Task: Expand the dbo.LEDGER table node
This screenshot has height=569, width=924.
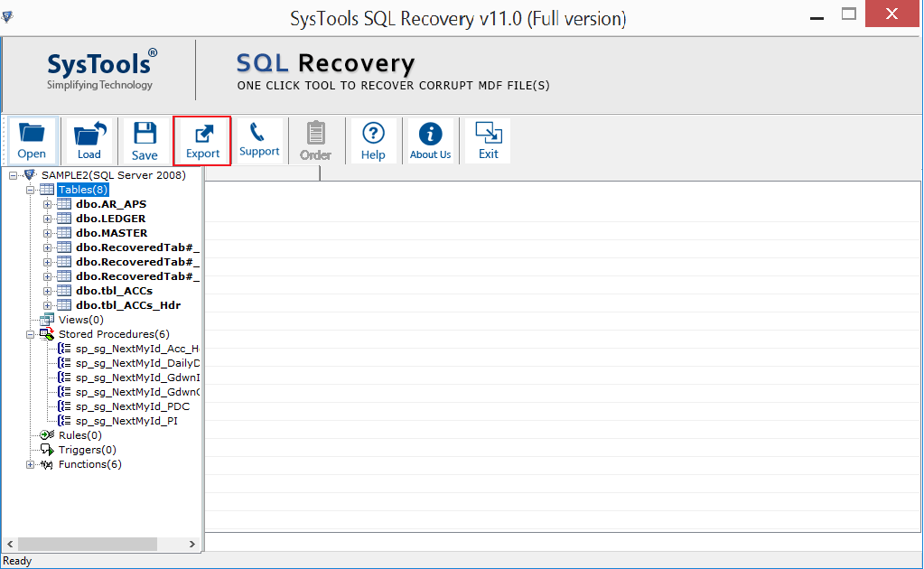Action: 47,219
